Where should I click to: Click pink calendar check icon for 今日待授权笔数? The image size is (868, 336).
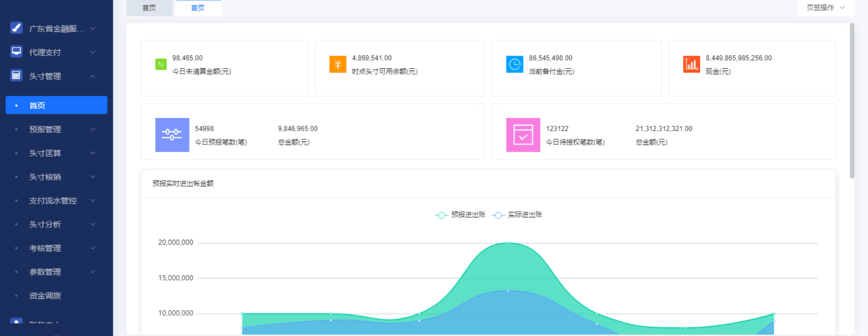(x=523, y=135)
